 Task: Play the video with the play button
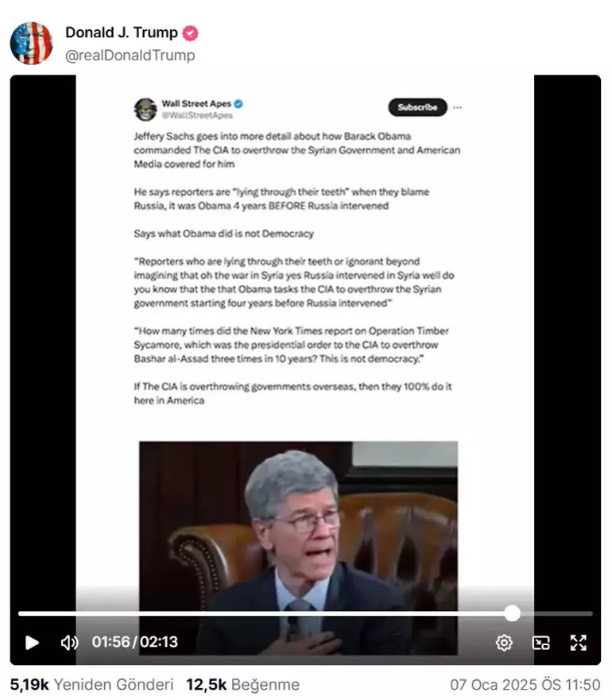32,643
